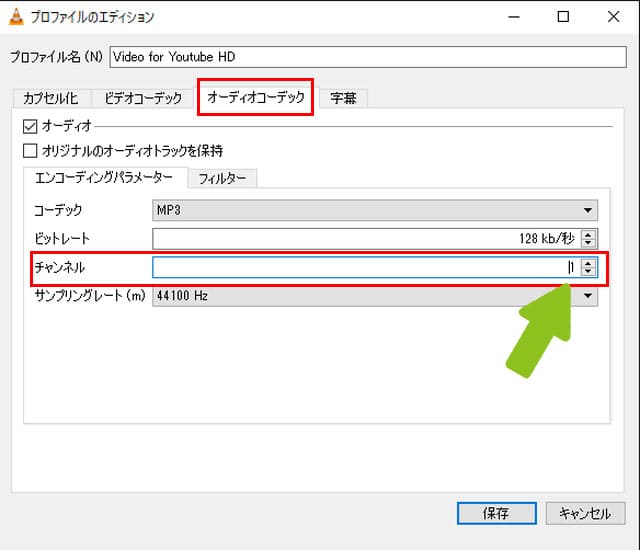Viewport: 640px width, 550px height.
Task: Click the キャンセル button
Action: pos(585,513)
